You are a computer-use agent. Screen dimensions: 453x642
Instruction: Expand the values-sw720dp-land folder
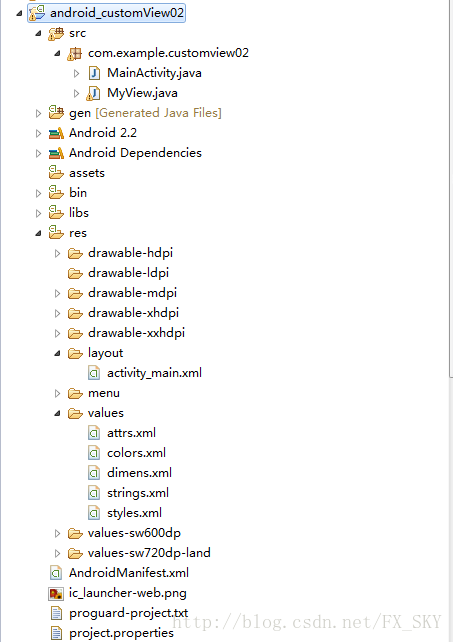coord(57,554)
